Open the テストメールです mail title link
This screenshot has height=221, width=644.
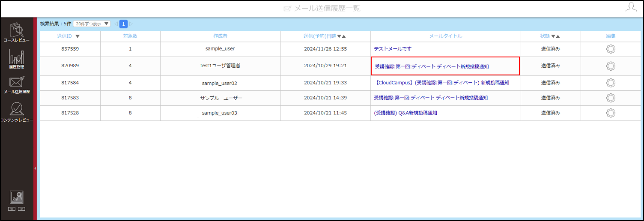pyautogui.click(x=393, y=49)
